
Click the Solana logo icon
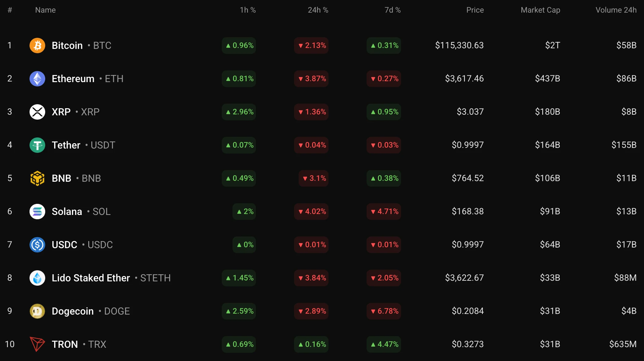[x=37, y=212]
